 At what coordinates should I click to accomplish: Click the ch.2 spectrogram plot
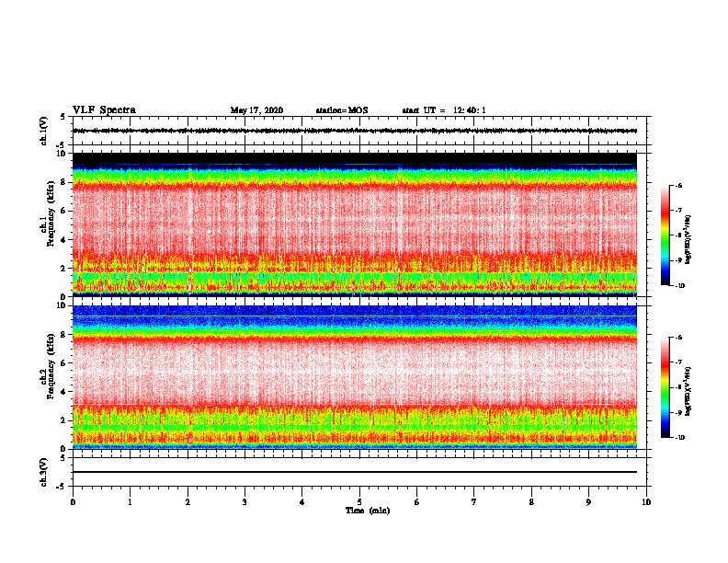355,377
